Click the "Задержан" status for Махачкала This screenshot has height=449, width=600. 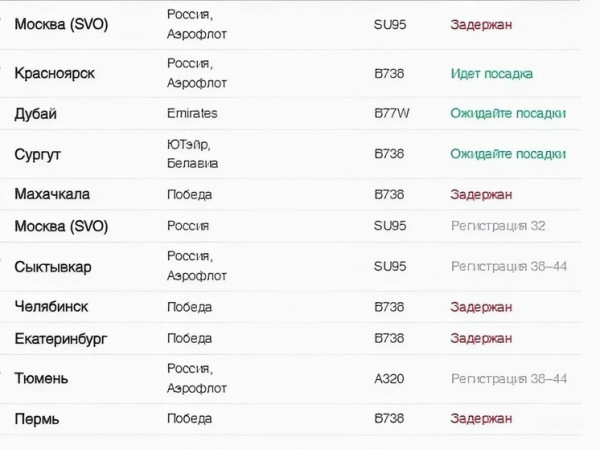[481, 194]
